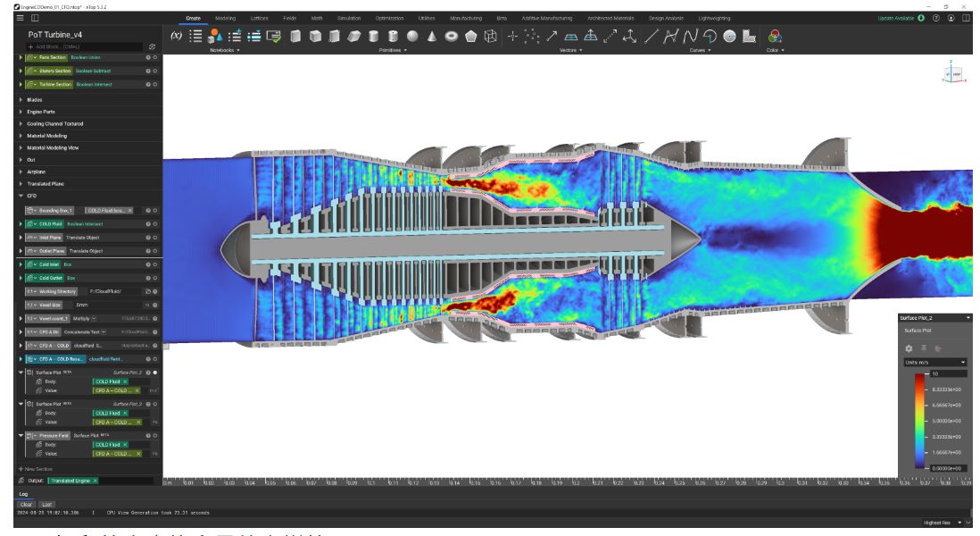This screenshot has width=980, height=536.
Task: Toggle visibility of first Surface Plot block
Action: click(x=155, y=372)
